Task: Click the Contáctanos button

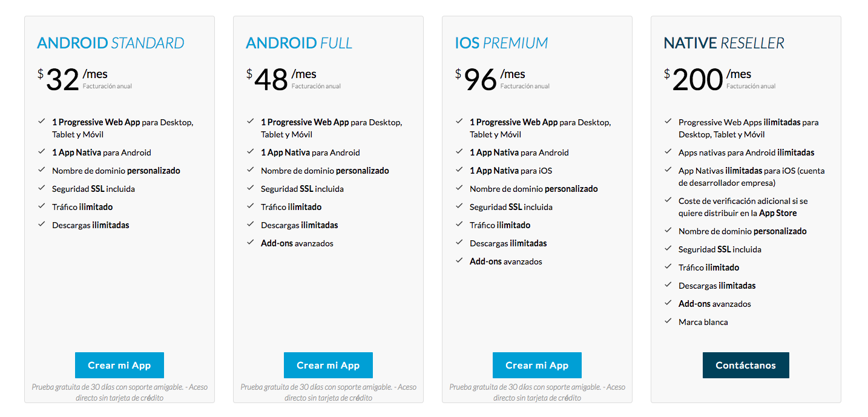Action: click(x=746, y=365)
